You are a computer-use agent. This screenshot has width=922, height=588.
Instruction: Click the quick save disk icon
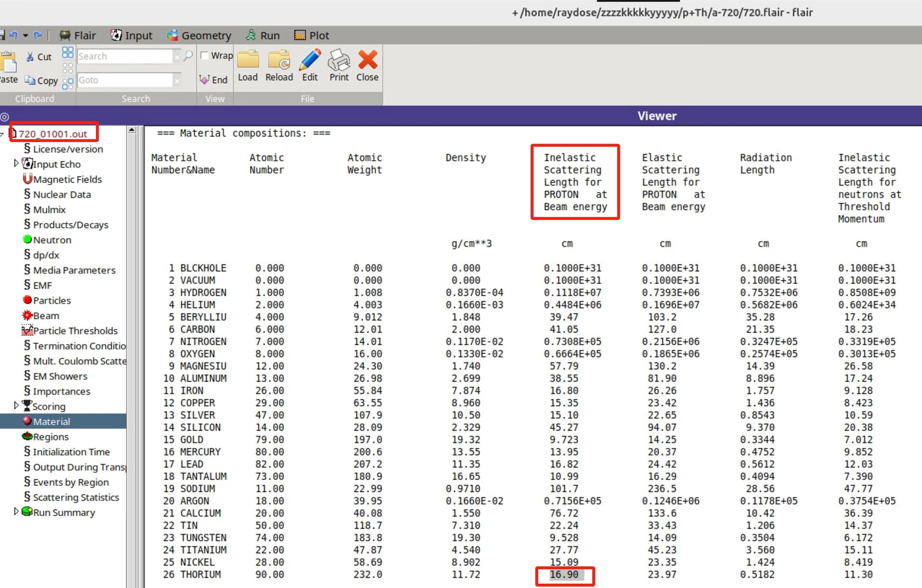coord(2,36)
